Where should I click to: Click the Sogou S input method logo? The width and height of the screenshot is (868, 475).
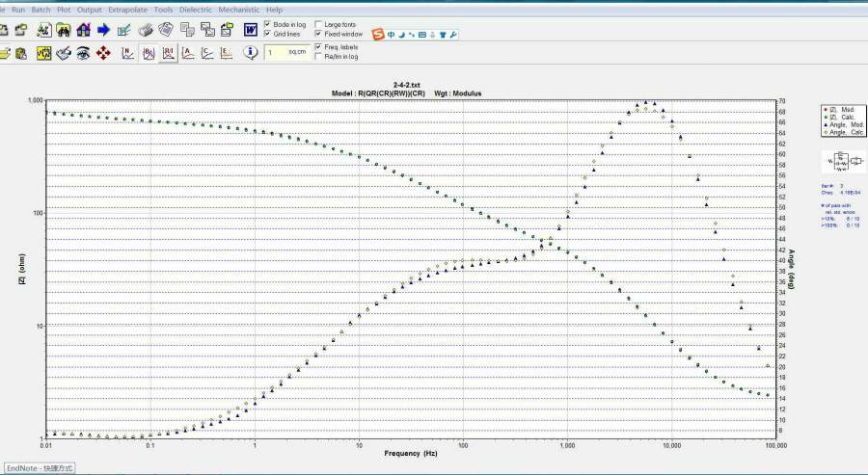coord(378,35)
